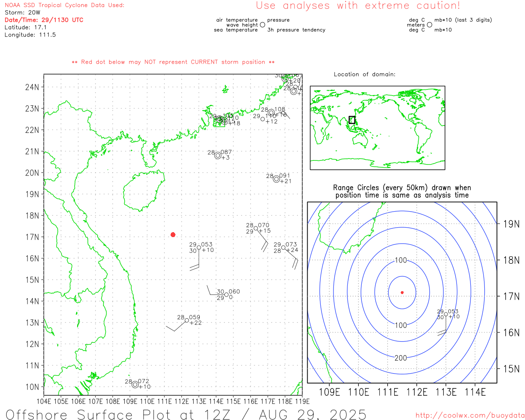This screenshot has height=420, width=525.
Task: Click the 'Storm: 20W' text
Action: [23, 13]
